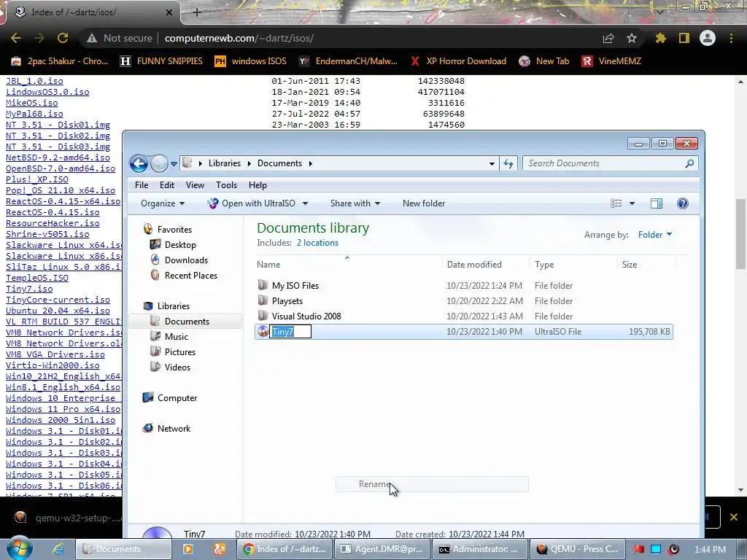Toggle Chrome side panel icon
The height and width of the screenshot is (560, 747).
coord(684,38)
